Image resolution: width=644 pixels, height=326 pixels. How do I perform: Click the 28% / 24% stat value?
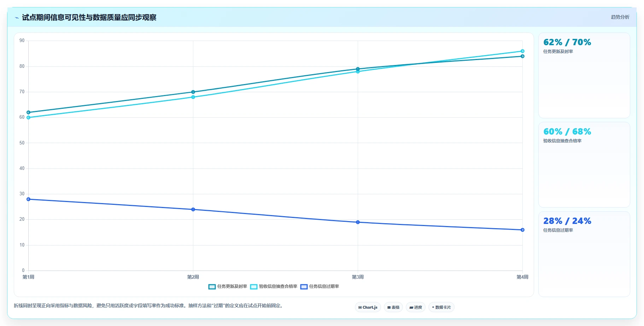[x=567, y=221]
